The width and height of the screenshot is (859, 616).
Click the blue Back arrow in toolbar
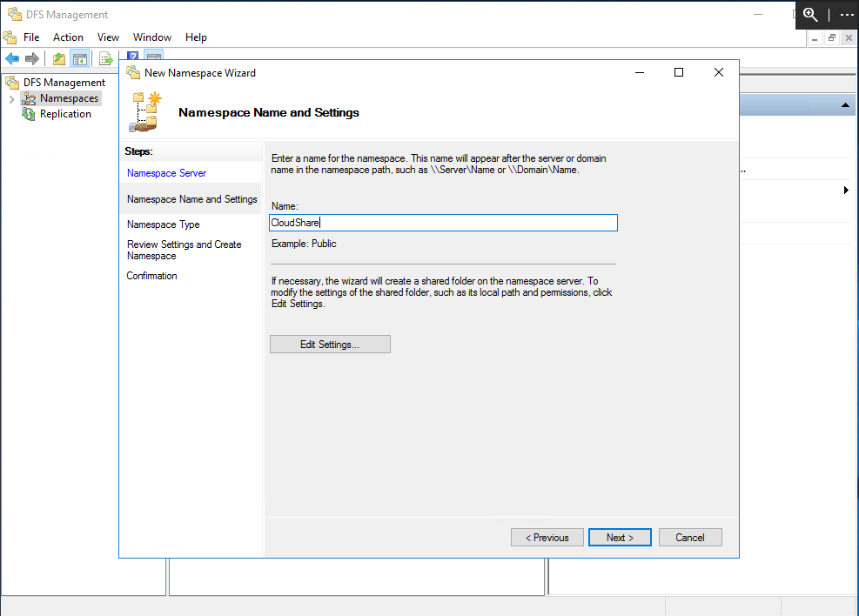pos(12,58)
